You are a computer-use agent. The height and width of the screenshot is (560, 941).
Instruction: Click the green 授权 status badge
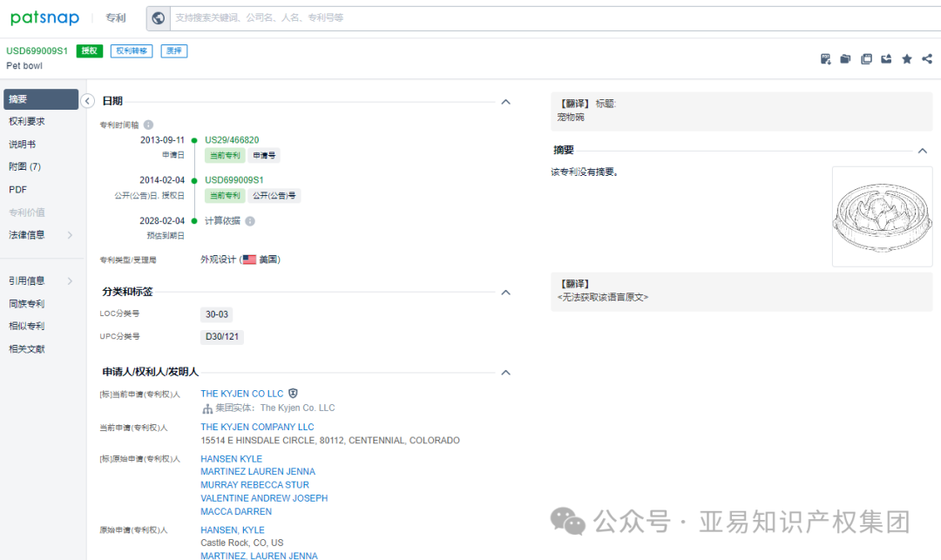[90, 51]
